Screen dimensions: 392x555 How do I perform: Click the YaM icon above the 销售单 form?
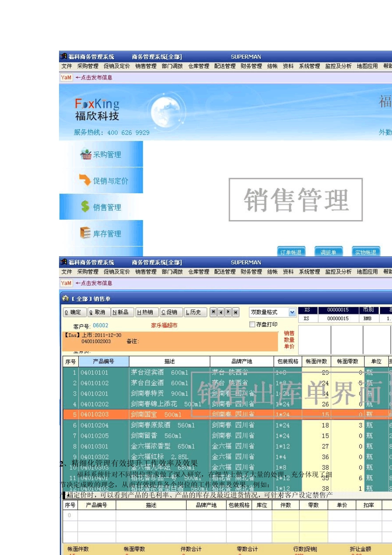pos(66,283)
